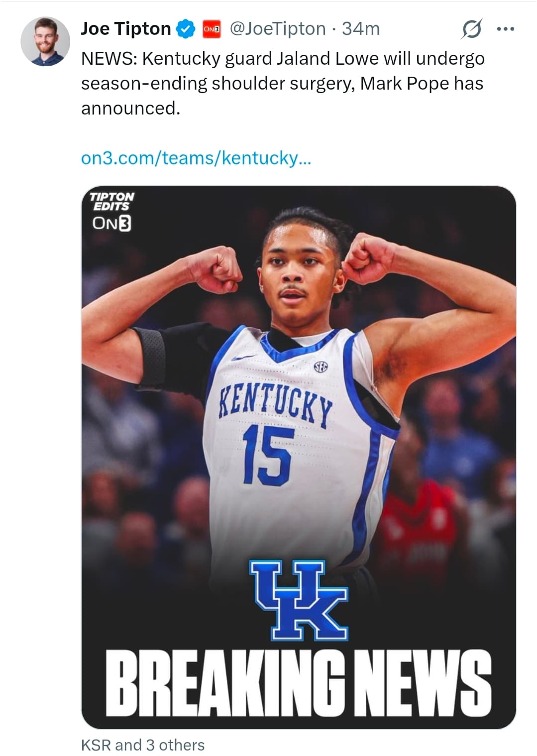Viewport: 537px width, 756px height.
Task: Click the blue verified checkmark badge
Action: (186, 29)
